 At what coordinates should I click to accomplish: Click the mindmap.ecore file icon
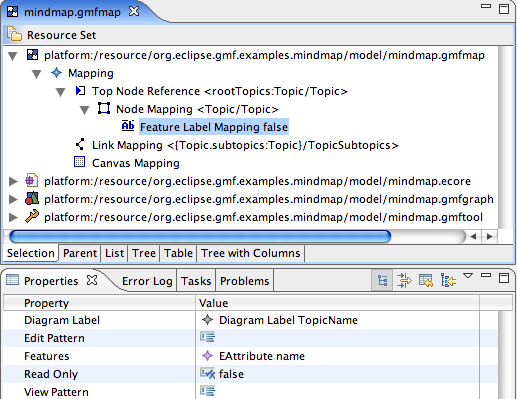click(32, 181)
